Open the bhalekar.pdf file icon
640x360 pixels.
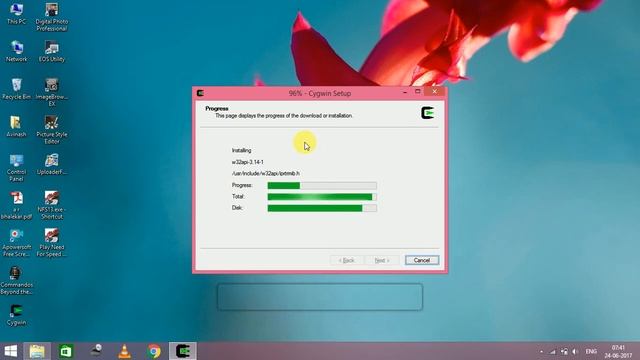tap(16, 205)
